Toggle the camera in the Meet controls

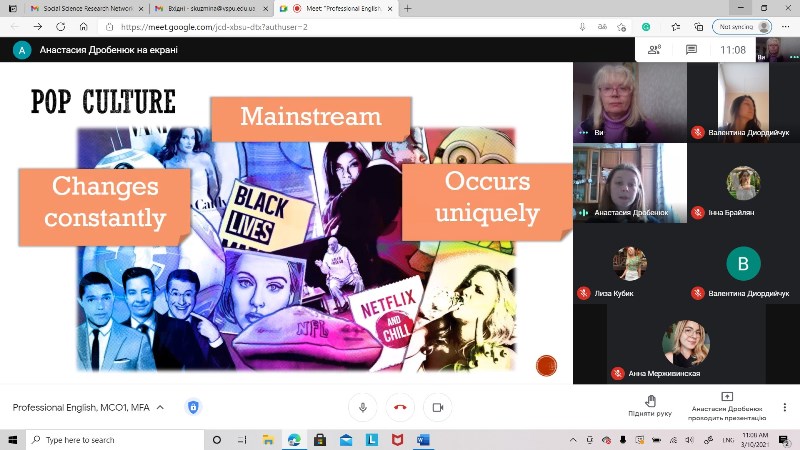[438, 407]
